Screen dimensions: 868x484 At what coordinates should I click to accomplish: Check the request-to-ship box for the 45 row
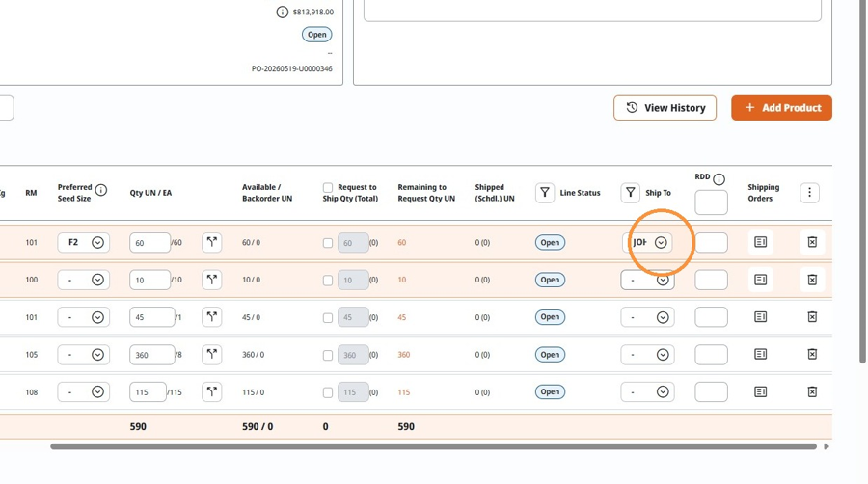(x=328, y=317)
